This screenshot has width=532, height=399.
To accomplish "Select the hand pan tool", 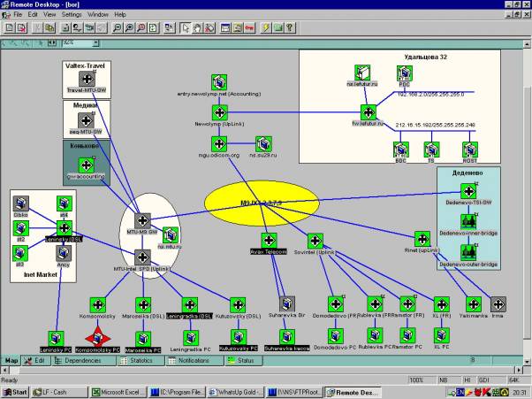I will click(197, 27).
